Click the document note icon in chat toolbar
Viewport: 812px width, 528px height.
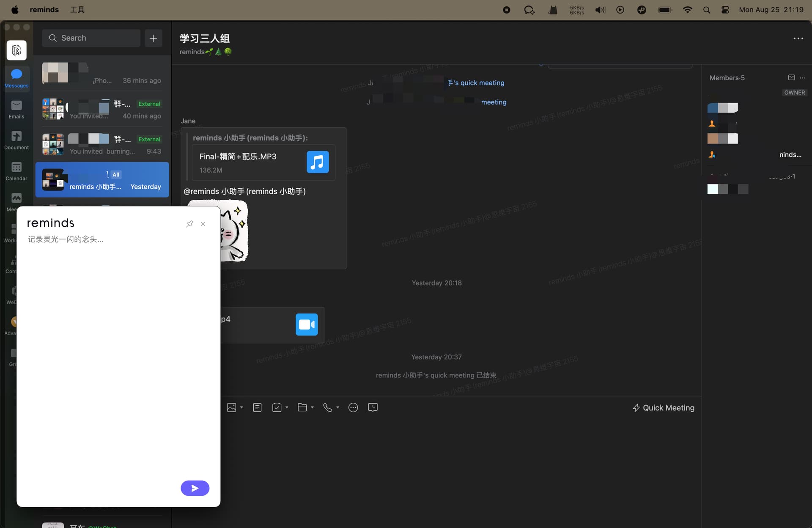tap(257, 407)
